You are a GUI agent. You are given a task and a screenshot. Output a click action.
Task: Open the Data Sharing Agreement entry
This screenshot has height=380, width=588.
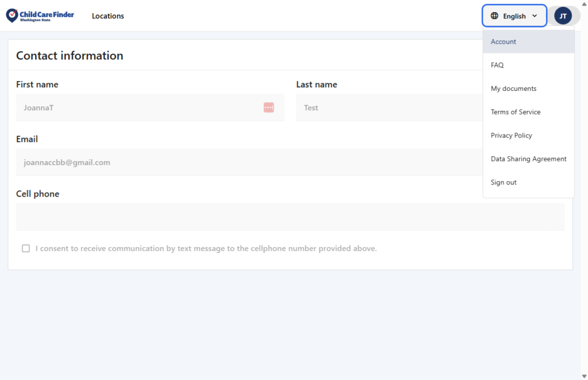pyautogui.click(x=528, y=159)
